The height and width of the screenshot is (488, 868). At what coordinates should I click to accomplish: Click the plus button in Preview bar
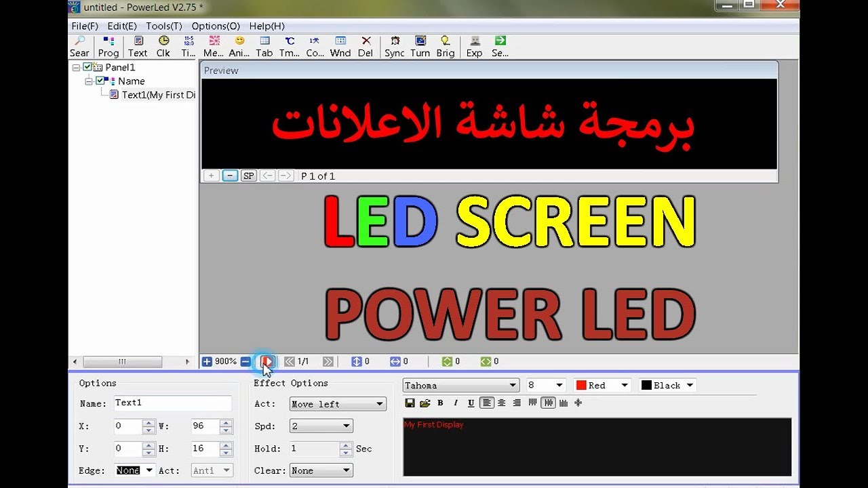pos(211,176)
